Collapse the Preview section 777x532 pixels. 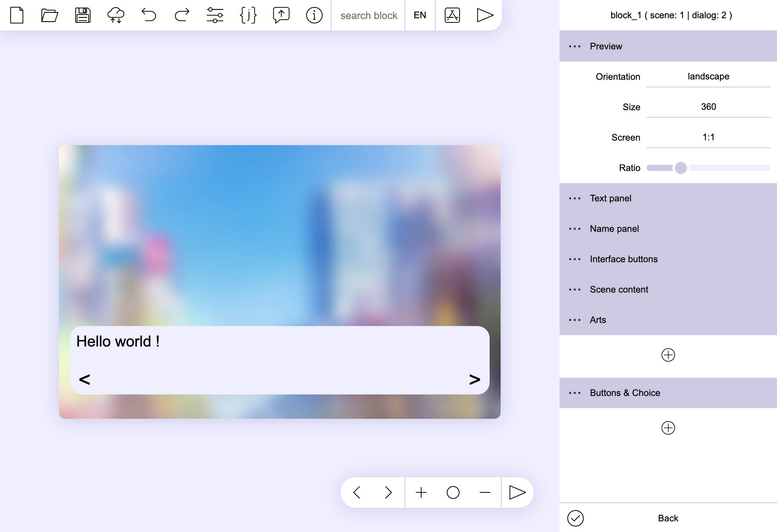(x=606, y=46)
